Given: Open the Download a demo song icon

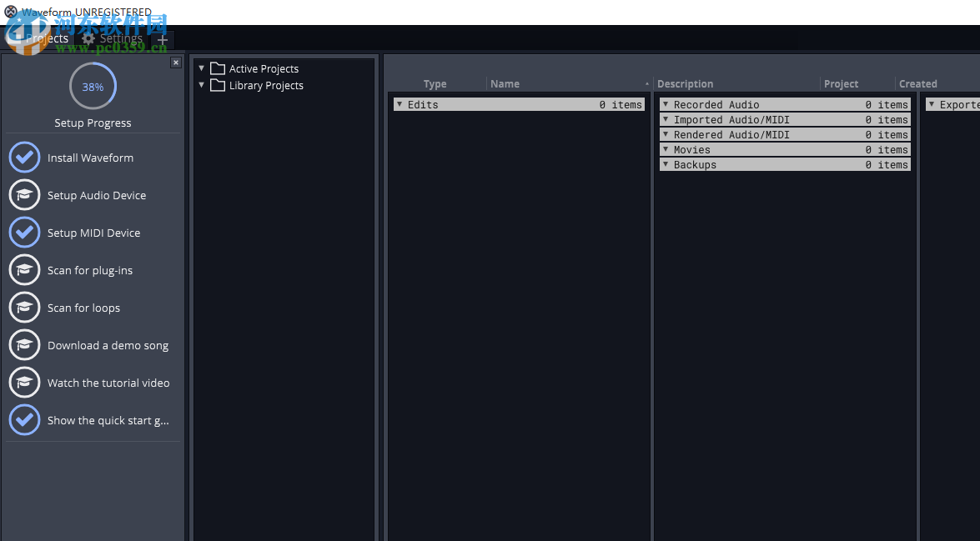Looking at the screenshot, I should click(x=24, y=344).
